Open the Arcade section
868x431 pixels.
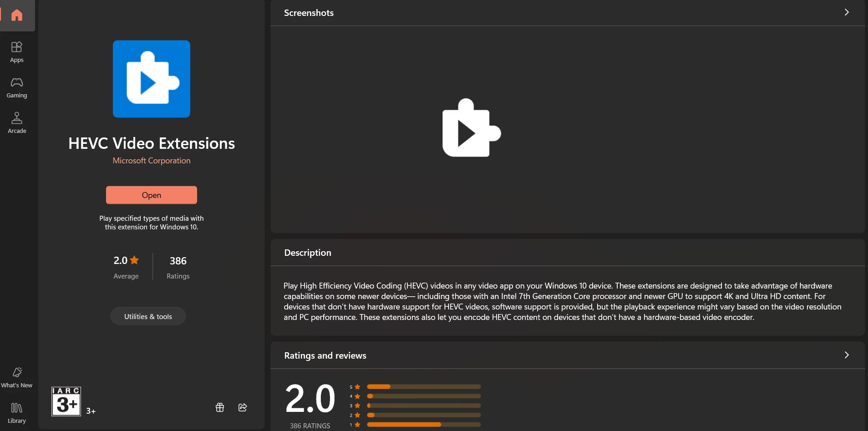(x=17, y=123)
